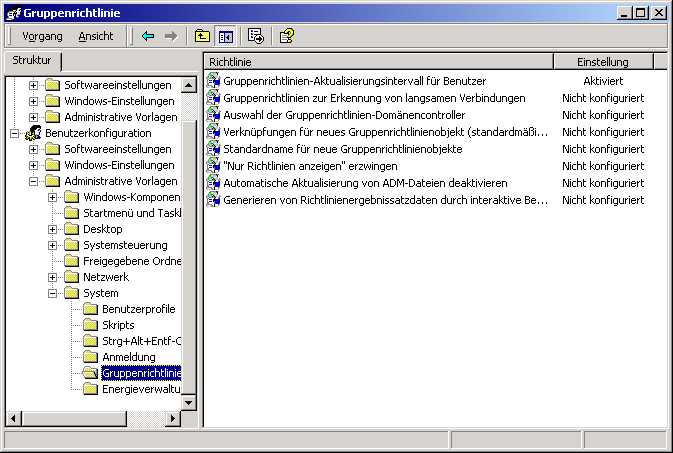Select policy 'Automatische Aktualisierung von ADM-Dateien deaktivieren'
The height and width of the screenshot is (453, 673).
coord(365,183)
